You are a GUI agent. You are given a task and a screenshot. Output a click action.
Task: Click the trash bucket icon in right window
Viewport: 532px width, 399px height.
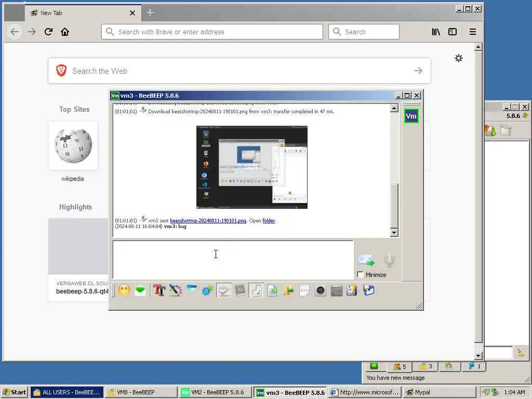[x=506, y=130]
